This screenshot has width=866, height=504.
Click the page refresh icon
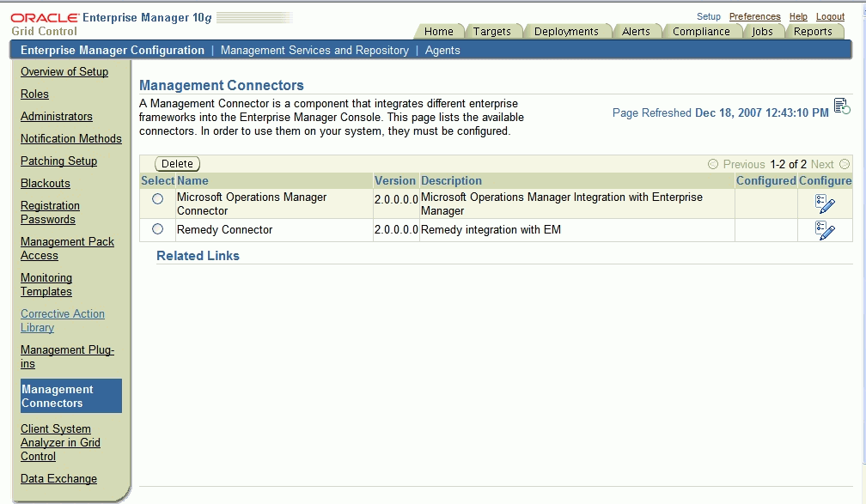click(x=842, y=106)
